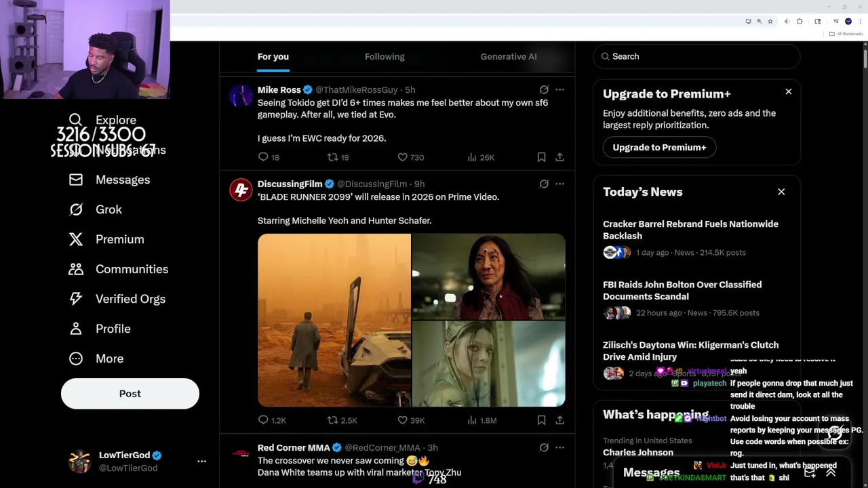Image resolution: width=868 pixels, height=488 pixels.
Task: Open Grok explain icon on Red Corner MMA post
Action: click(x=544, y=447)
